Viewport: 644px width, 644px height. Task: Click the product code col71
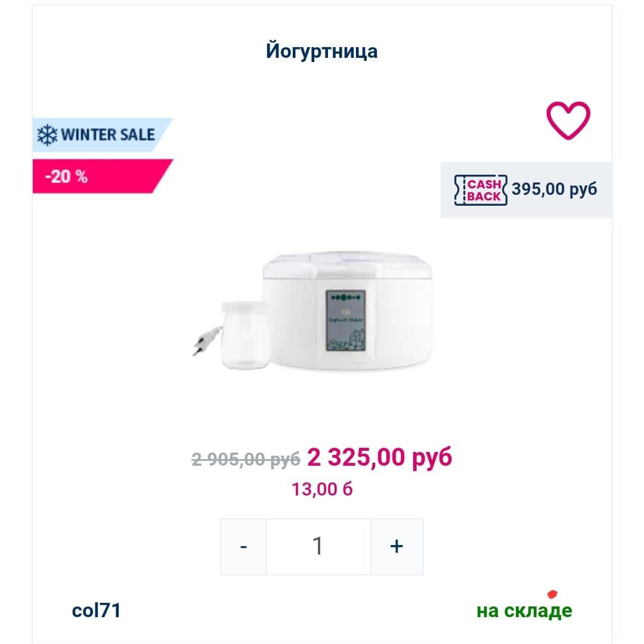point(96,611)
